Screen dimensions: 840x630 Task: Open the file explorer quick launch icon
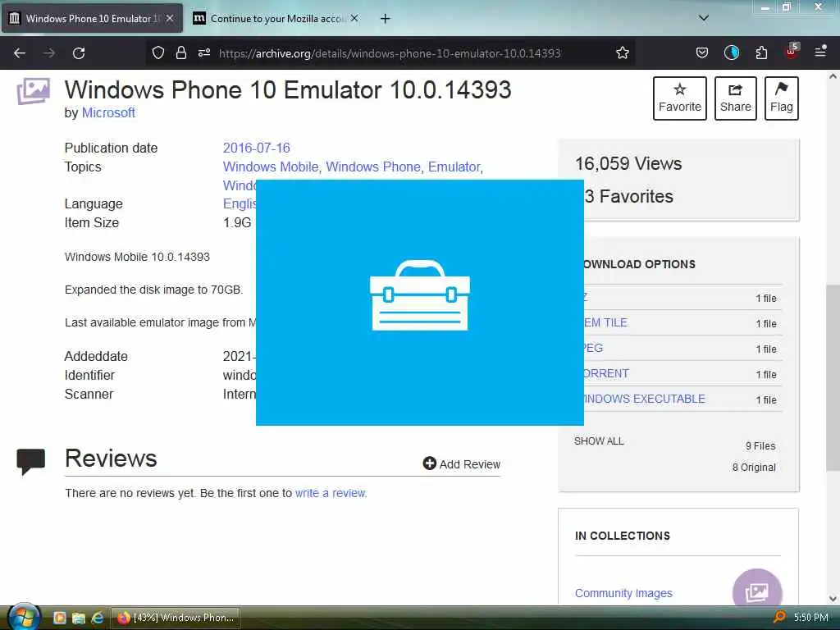[78, 618]
